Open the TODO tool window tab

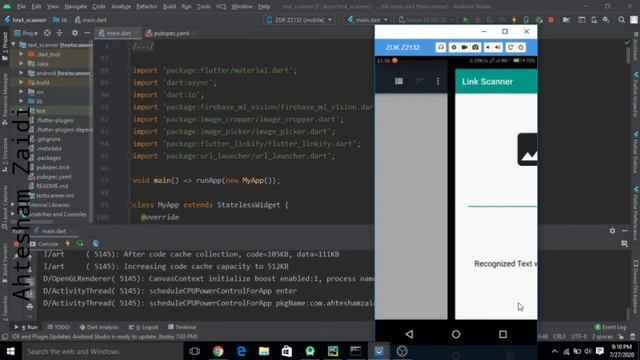pyautogui.click(x=58, y=327)
